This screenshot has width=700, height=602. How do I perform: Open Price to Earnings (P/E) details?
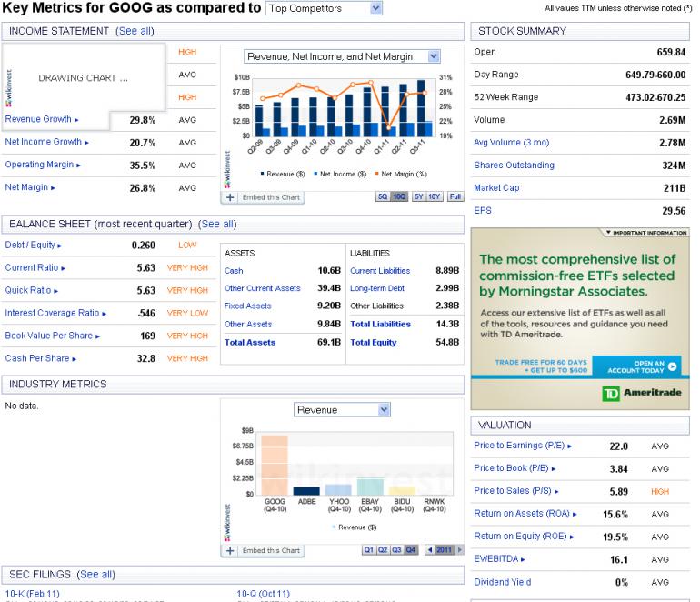[523, 446]
